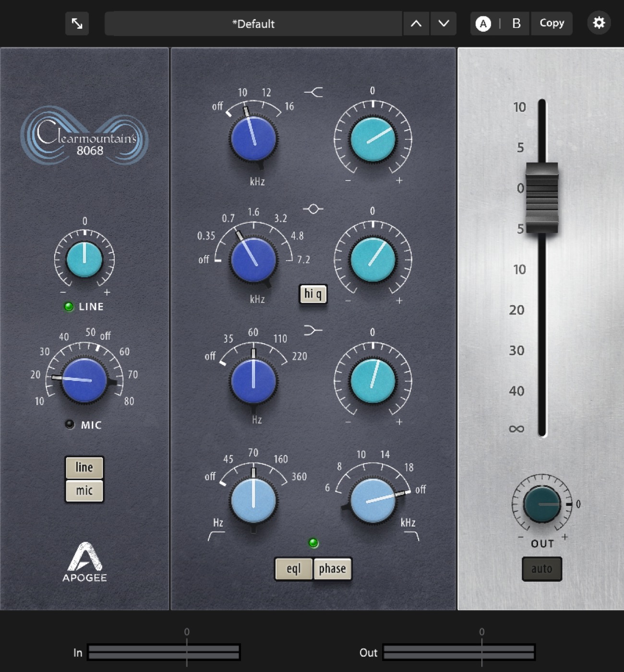The image size is (624, 672).
Task: Copy the current A/B state
Action: click(x=552, y=23)
